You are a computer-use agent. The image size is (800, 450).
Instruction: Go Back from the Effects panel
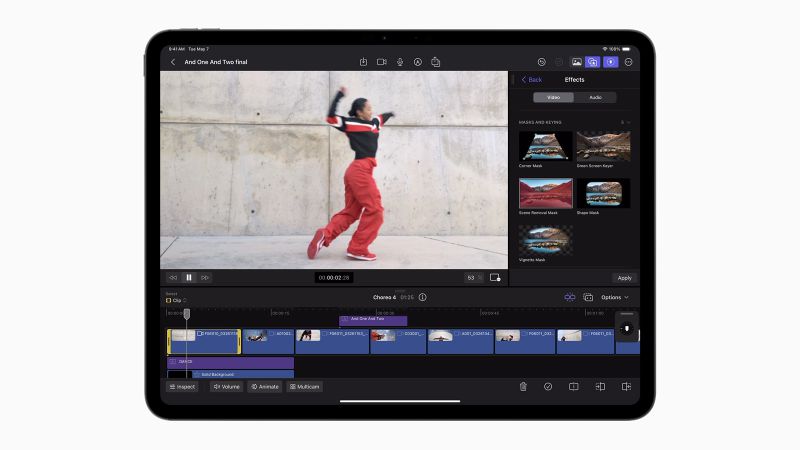pyautogui.click(x=531, y=79)
